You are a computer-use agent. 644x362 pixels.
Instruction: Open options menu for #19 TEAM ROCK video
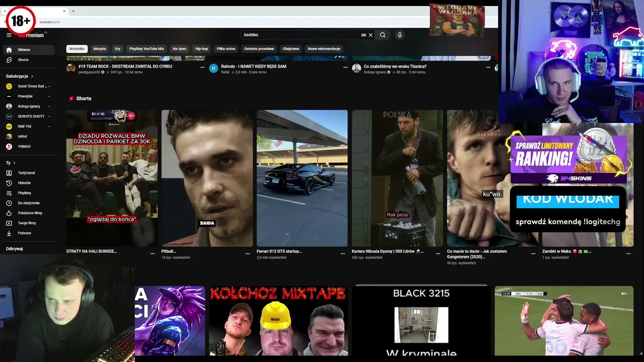tap(203, 67)
